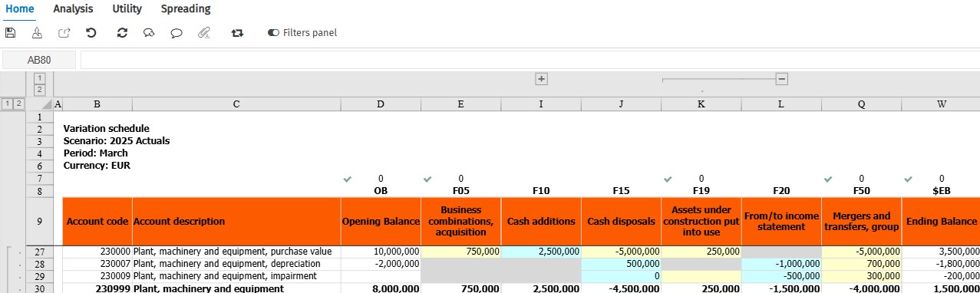The height and width of the screenshot is (293, 980).
Task: Click From/to income statement header
Action: click(781, 221)
